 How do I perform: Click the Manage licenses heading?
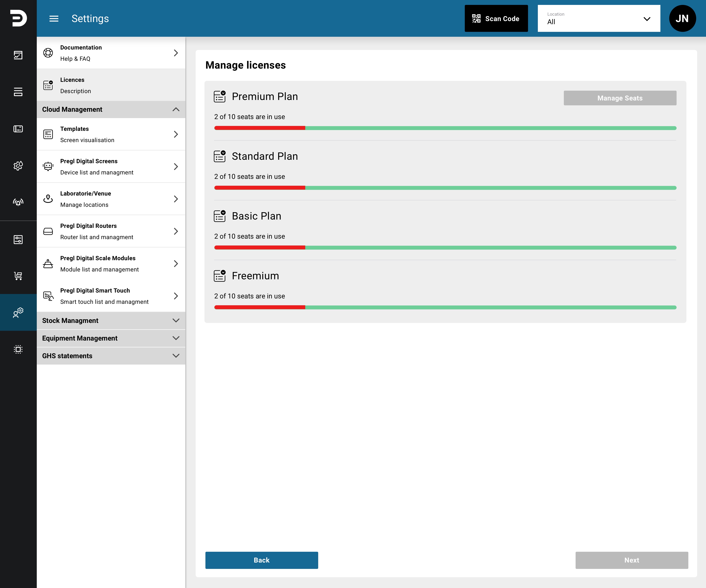pyautogui.click(x=245, y=65)
